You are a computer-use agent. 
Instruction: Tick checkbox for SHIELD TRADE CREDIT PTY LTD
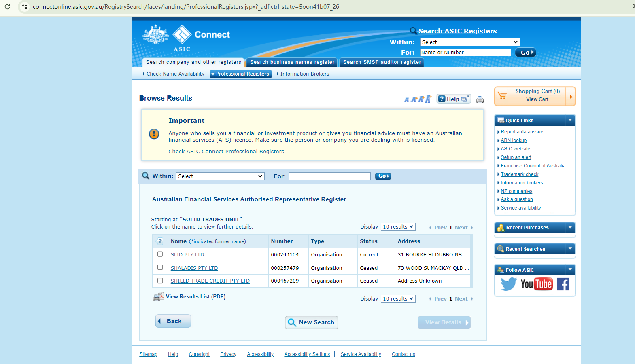coord(160,281)
